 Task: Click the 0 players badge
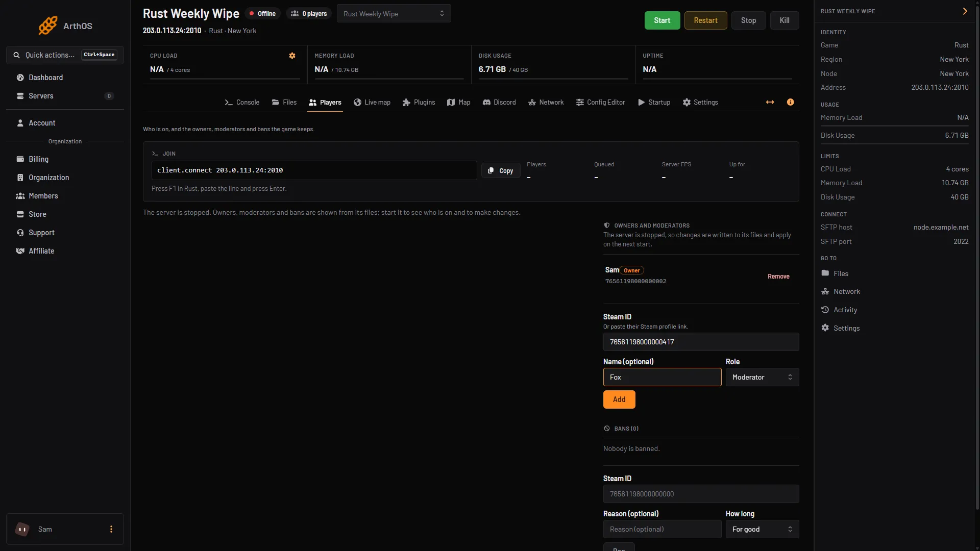point(309,14)
